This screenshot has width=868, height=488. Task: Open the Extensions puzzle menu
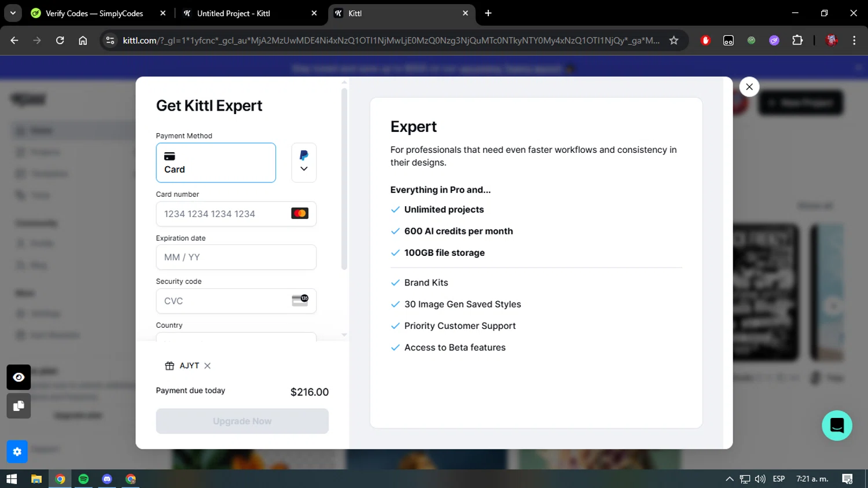(x=797, y=41)
